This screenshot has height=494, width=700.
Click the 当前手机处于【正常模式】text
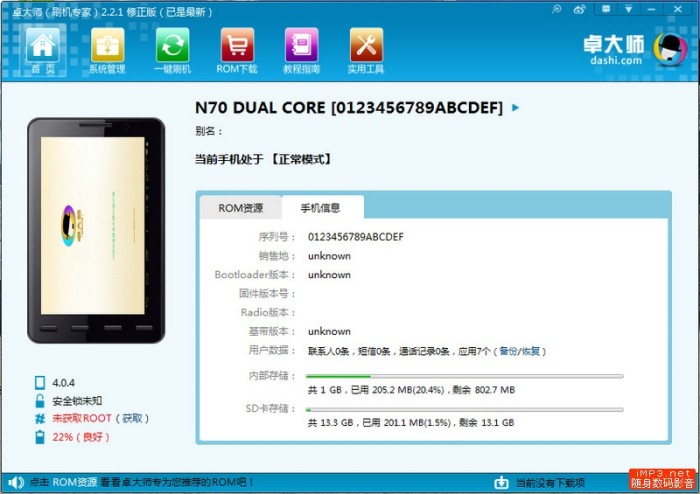tap(263, 159)
